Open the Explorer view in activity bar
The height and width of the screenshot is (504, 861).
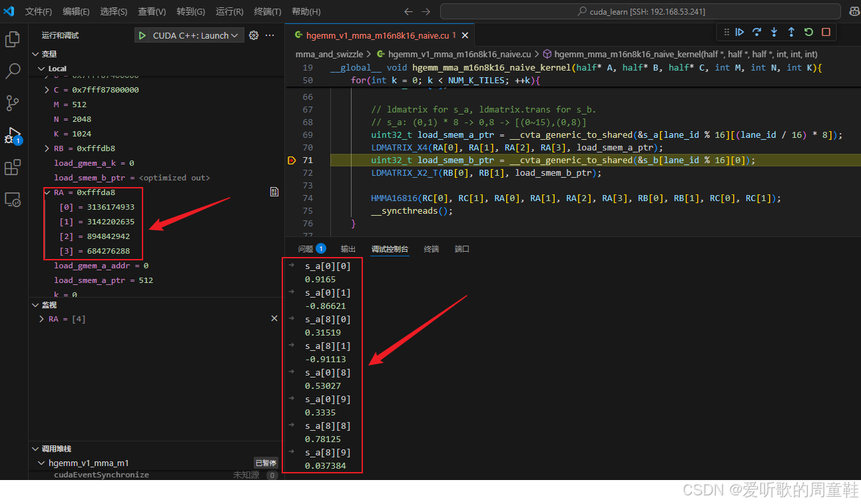(x=13, y=39)
